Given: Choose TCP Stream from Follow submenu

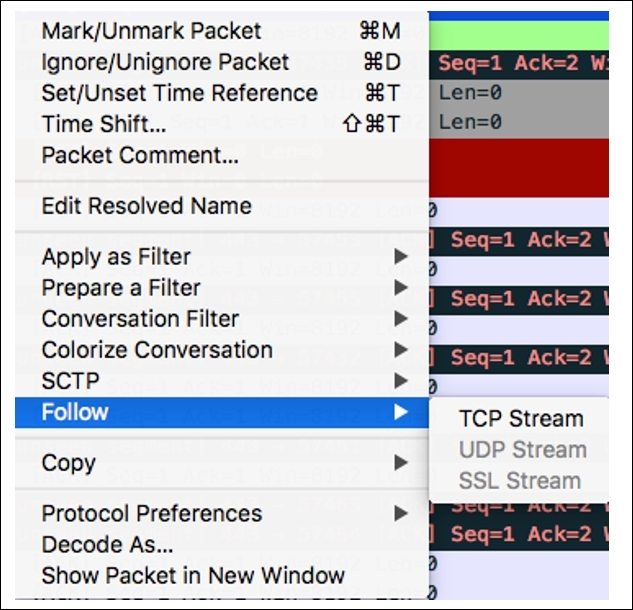Looking at the screenshot, I should 521,419.
